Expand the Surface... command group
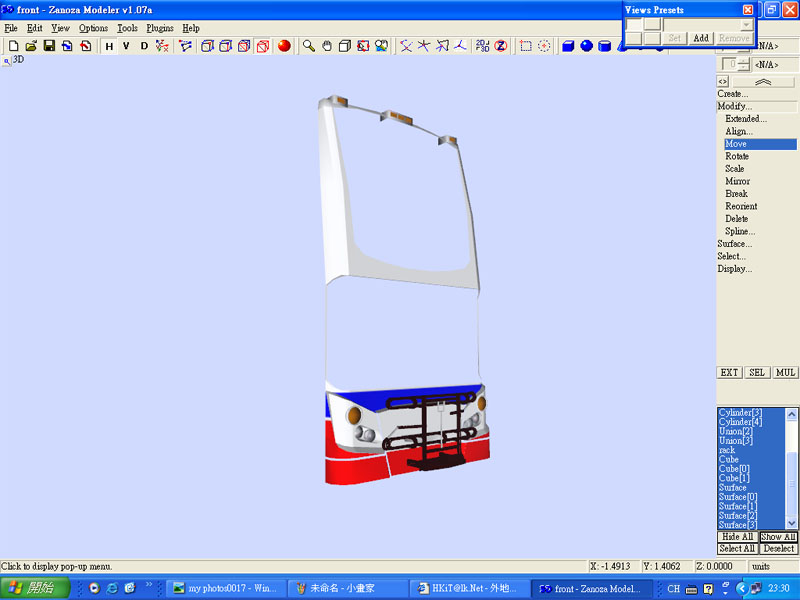Screen dimensions: 800x600 734,244
